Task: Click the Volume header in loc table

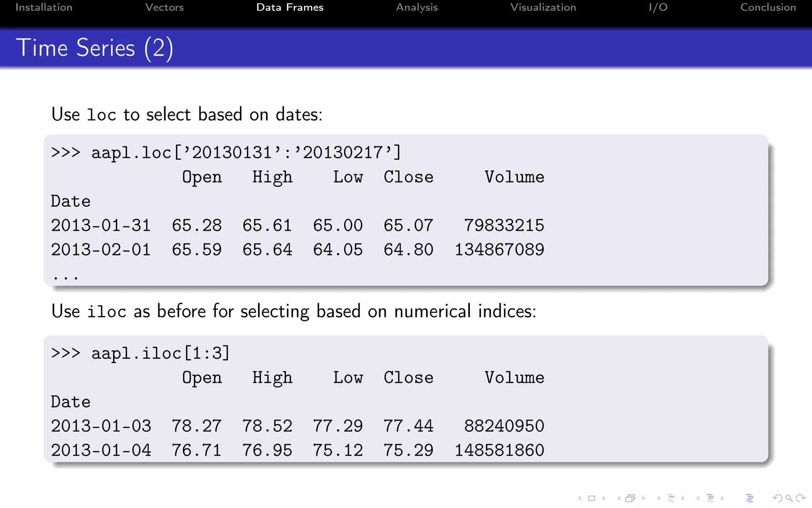Action: [x=514, y=177]
